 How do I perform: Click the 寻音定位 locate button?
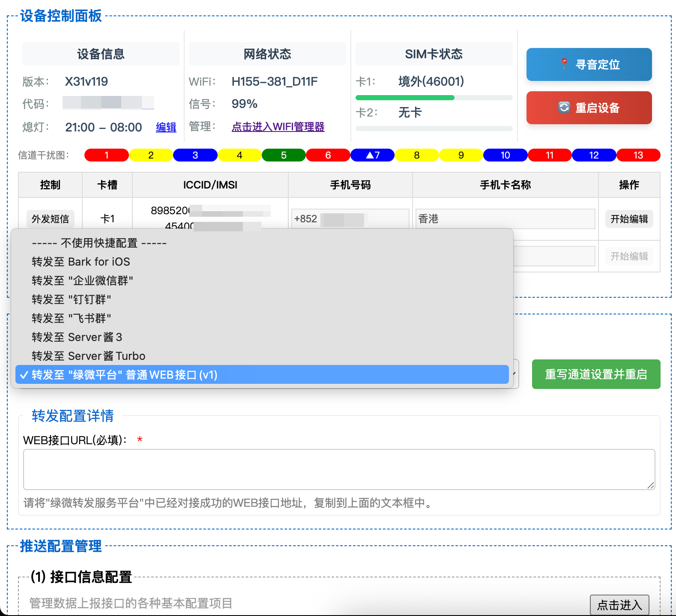pyautogui.click(x=589, y=65)
